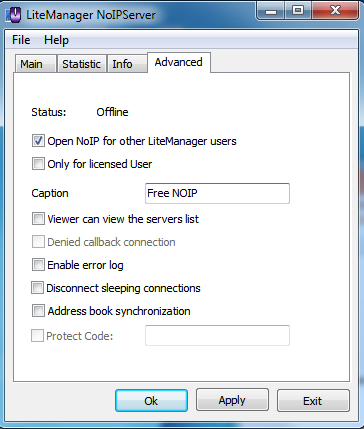Toggle Denied callback connection checkbox

(38, 242)
